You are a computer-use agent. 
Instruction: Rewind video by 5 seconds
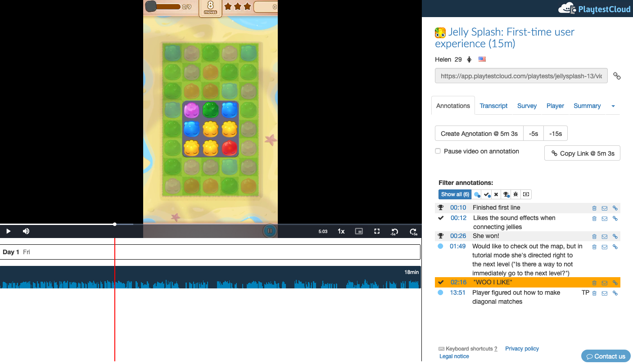pos(395,232)
